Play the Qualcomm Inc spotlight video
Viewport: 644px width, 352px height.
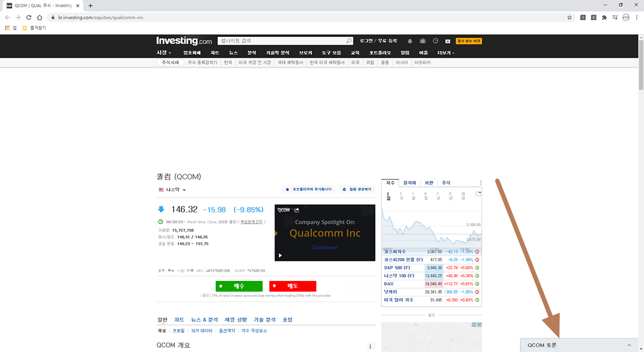point(280,255)
